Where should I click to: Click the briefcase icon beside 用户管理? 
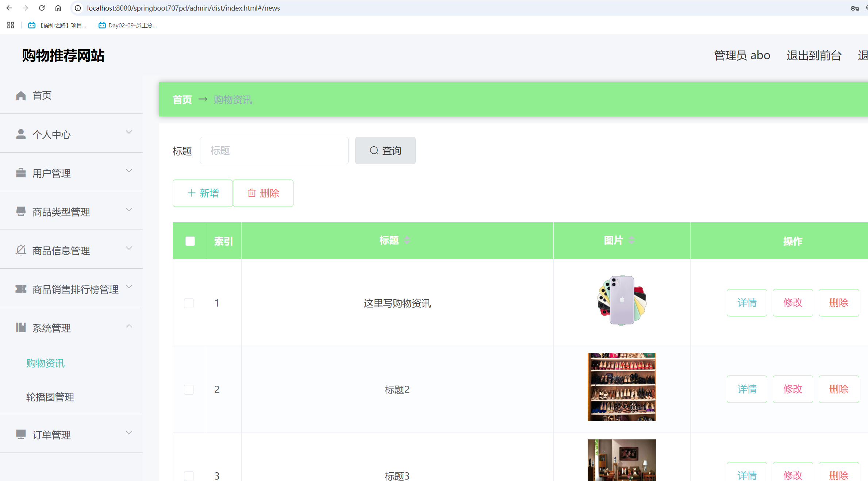21,173
